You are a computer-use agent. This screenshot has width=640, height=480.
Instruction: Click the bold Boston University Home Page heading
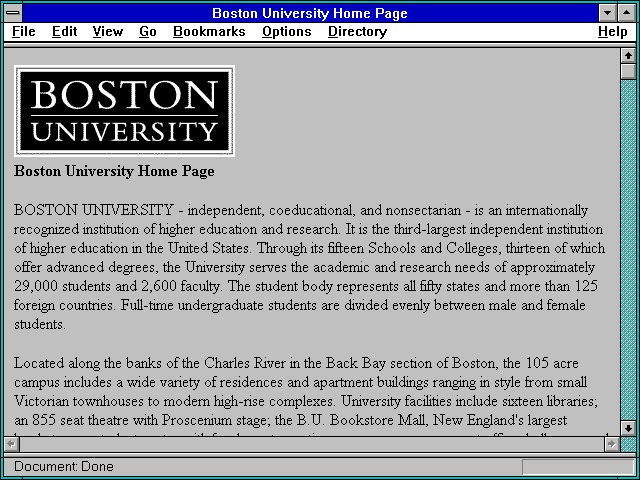114,171
